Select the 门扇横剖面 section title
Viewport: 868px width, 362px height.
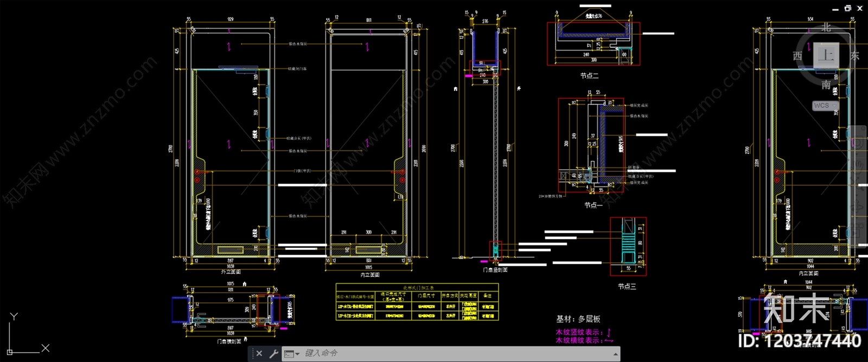tap(229, 341)
